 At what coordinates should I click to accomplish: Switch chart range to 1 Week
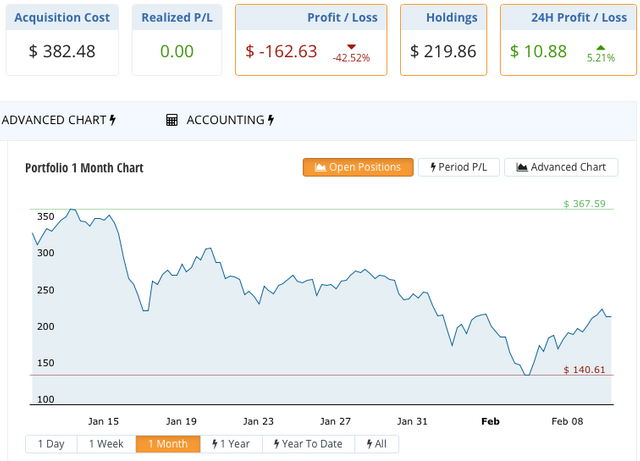coord(106,444)
